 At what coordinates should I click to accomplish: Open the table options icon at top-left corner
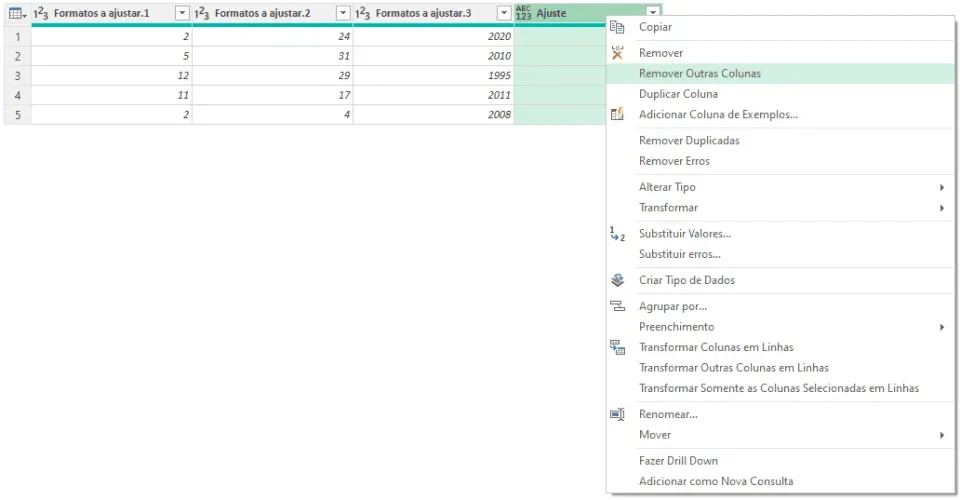17,13
